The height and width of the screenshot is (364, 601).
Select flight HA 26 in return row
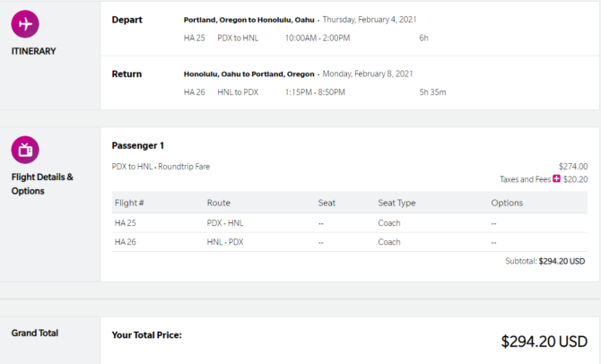tap(195, 92)
